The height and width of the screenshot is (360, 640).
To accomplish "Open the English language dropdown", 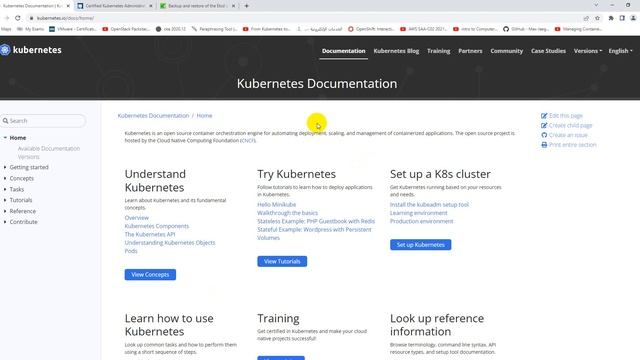I will point(620,51).
